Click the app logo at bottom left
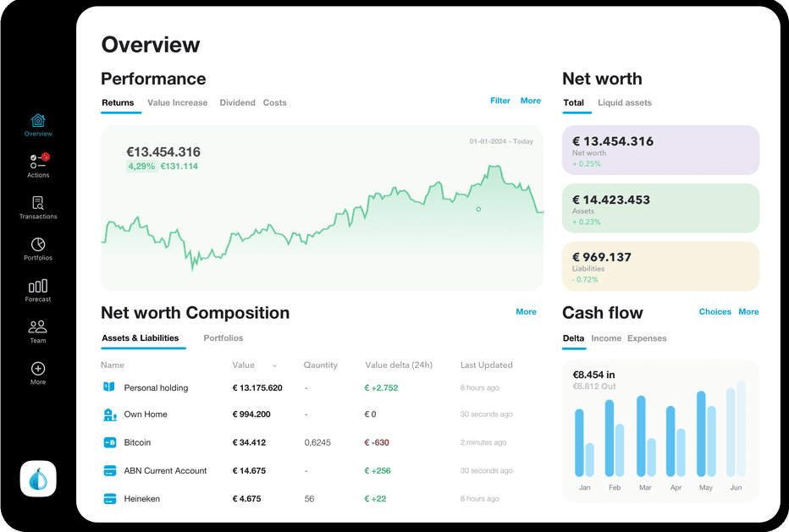 click(38, 479)
